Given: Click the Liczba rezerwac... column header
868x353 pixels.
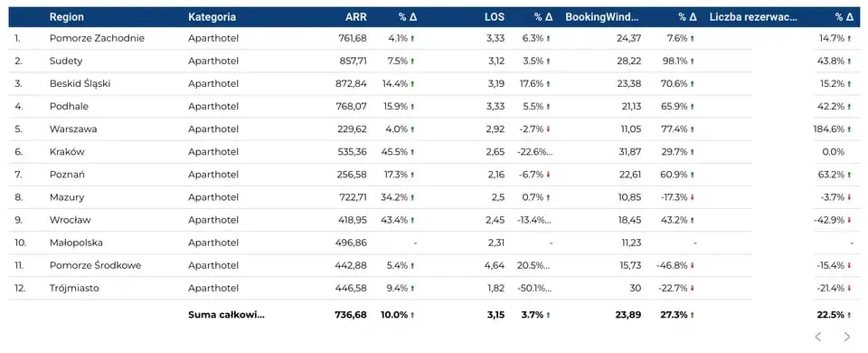Looking at the screenshot, I should click(x=753, y=17).
